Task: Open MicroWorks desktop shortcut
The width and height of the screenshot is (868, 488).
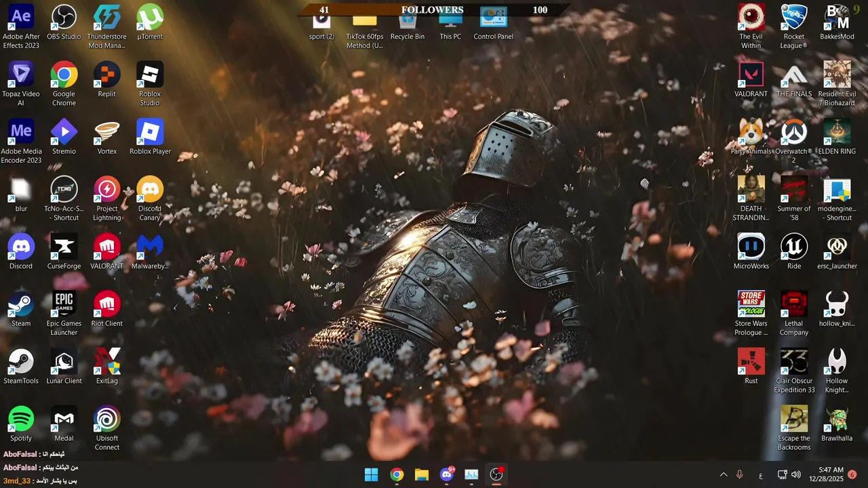Action: 751,252
